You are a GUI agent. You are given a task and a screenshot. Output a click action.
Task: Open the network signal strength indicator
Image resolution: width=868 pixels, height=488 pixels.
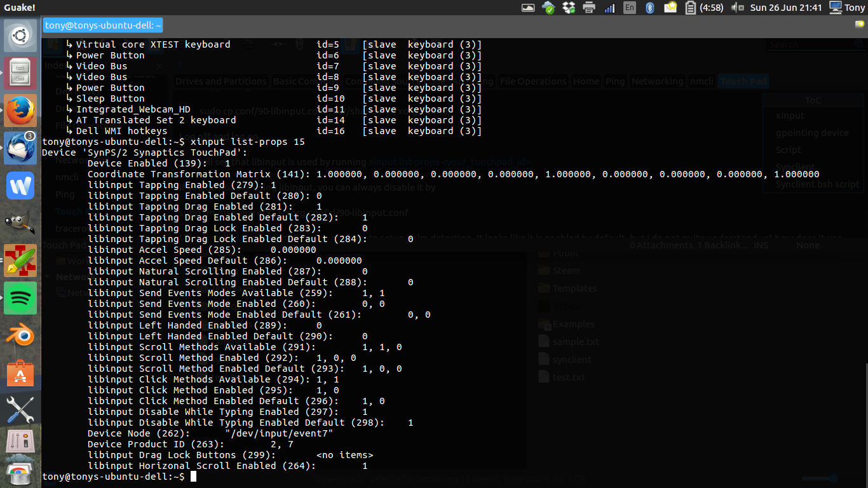pos(609,8)
